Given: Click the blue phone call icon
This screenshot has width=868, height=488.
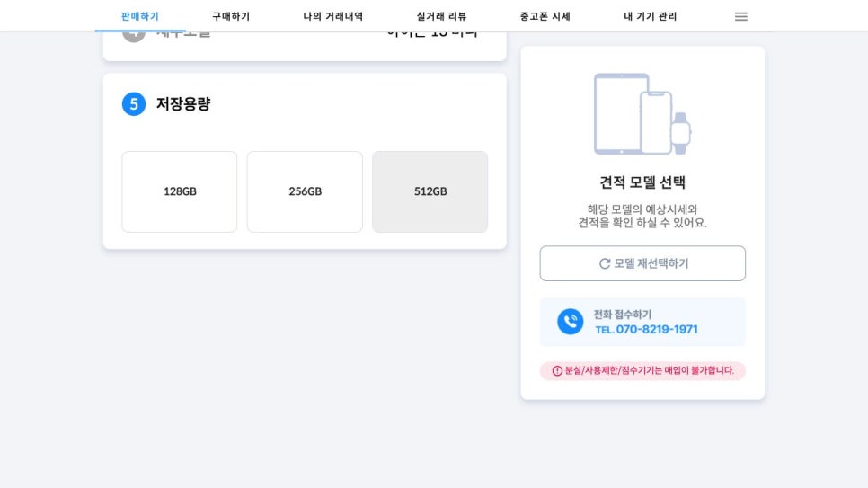Looking at the screenshot, I should [x=571, y=321].
